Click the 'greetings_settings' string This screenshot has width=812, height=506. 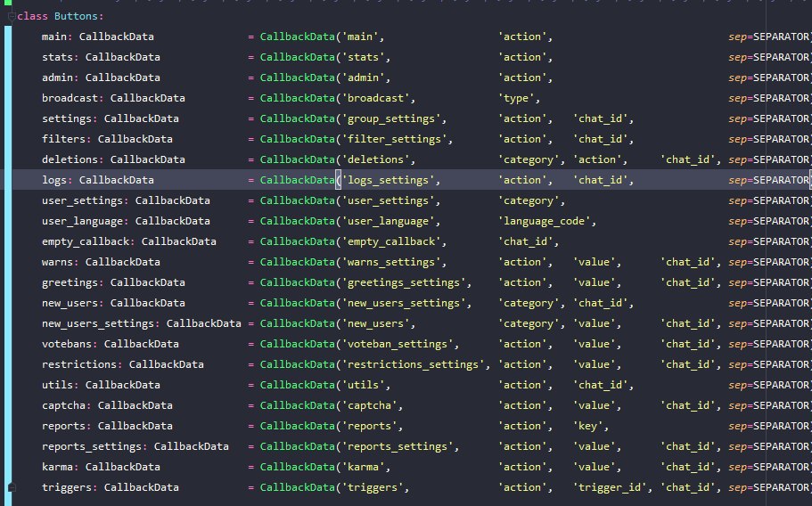(x=404, y=282)
